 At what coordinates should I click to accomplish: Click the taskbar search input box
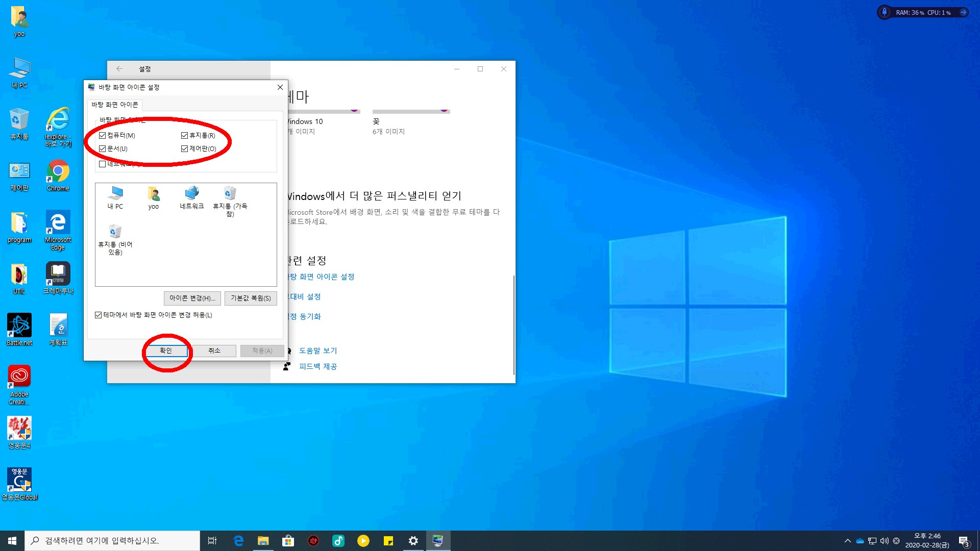(112, 541)
